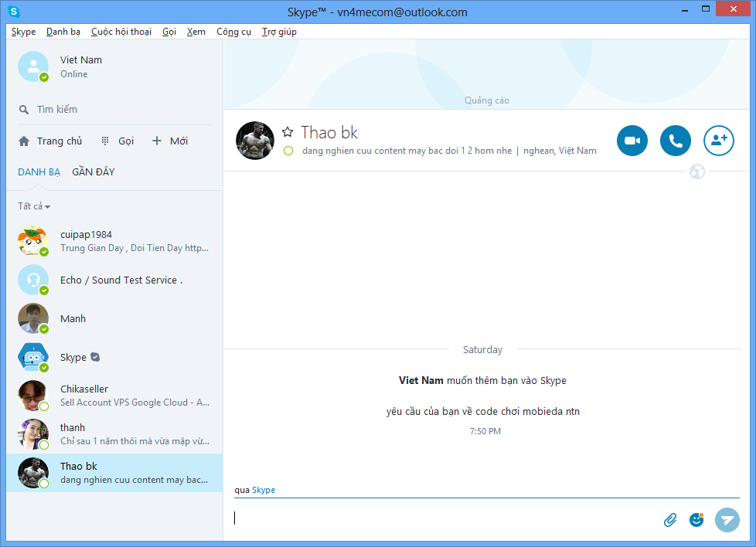Create new with the Mới plus button
The height and width of the screenshot is (547, 756).
pos(170,141)
